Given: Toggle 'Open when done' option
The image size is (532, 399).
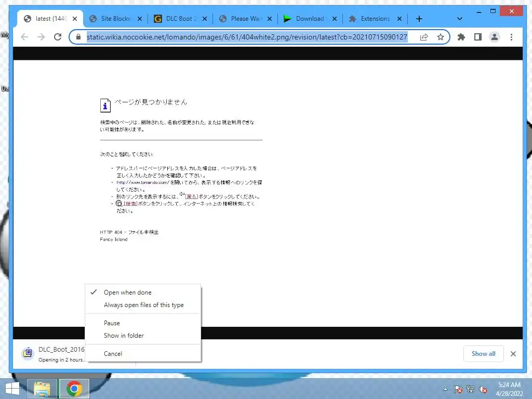Looking at the screenshot, I should [x=143, y=292].
